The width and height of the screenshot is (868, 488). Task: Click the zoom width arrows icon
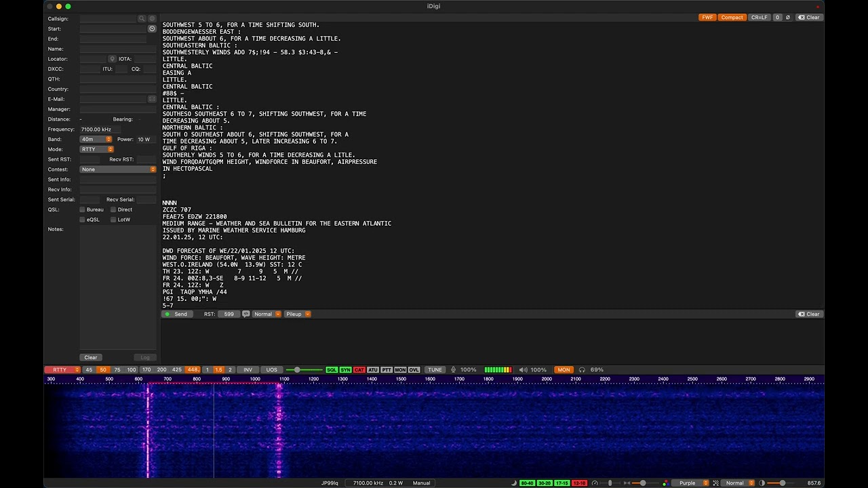[x=625, y=483]
